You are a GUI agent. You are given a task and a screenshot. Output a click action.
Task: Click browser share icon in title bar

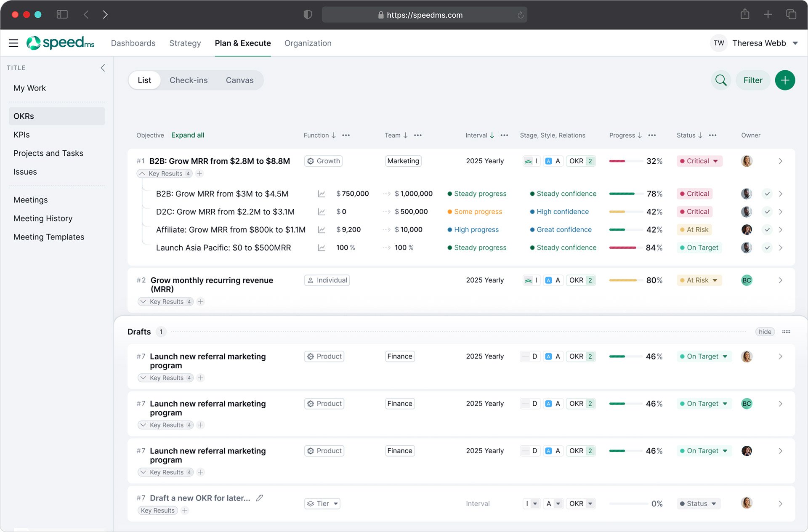[745, 14]
